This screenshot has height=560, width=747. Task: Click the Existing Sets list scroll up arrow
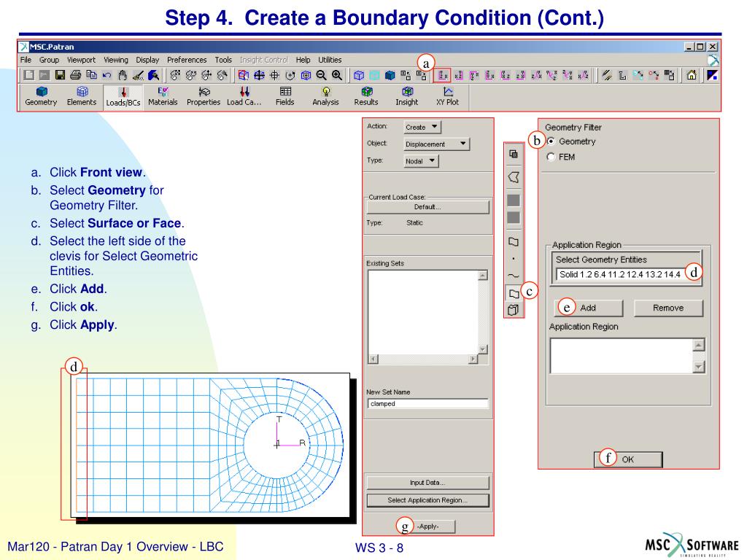483,275
